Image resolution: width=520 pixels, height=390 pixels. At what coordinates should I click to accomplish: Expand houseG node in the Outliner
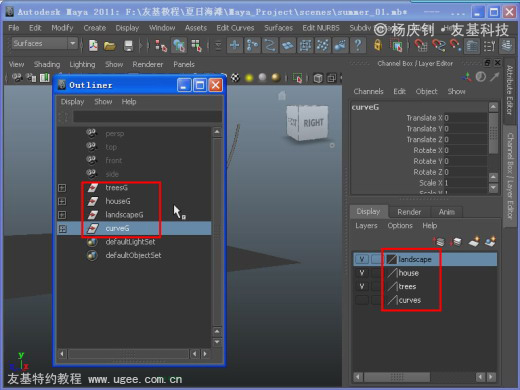coord(62,201)
